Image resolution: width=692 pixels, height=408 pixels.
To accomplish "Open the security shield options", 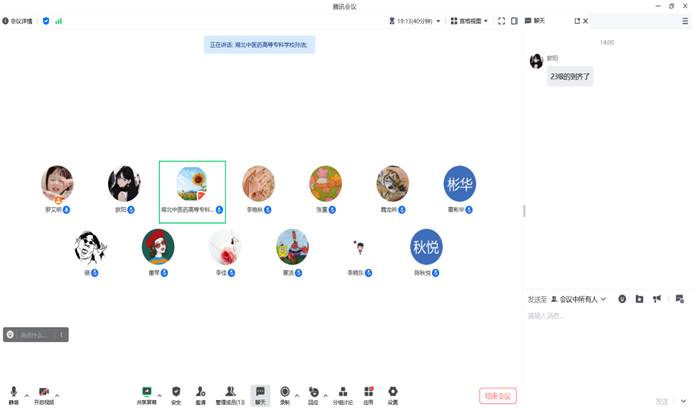I will [x=176, y=395].
